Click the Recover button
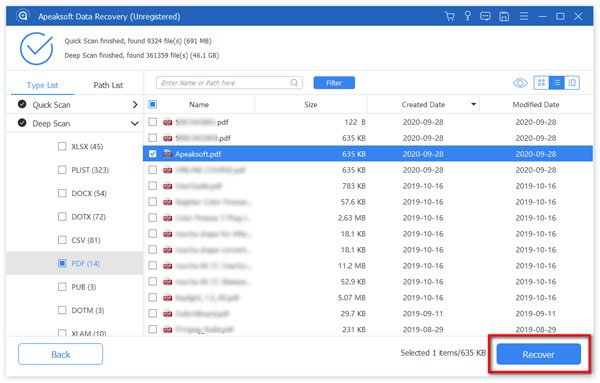This screenshot has height=383, width=600. (538, 354)
